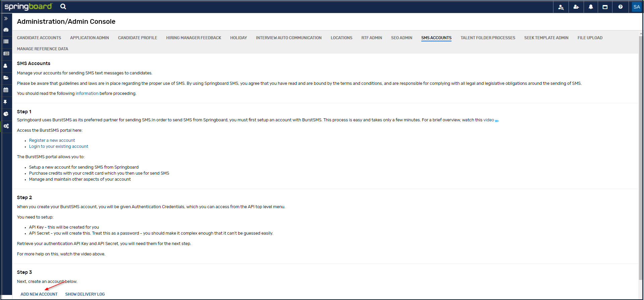The height and width of the screenshot is (300, 644).
Task: Click Show Delivery Log
Action: point(85,294)
